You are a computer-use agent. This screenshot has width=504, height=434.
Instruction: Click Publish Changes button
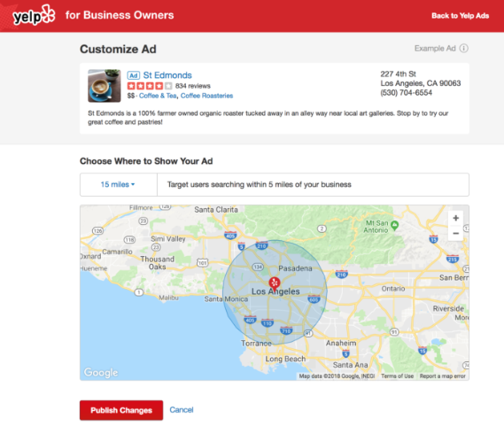point(121,410)
